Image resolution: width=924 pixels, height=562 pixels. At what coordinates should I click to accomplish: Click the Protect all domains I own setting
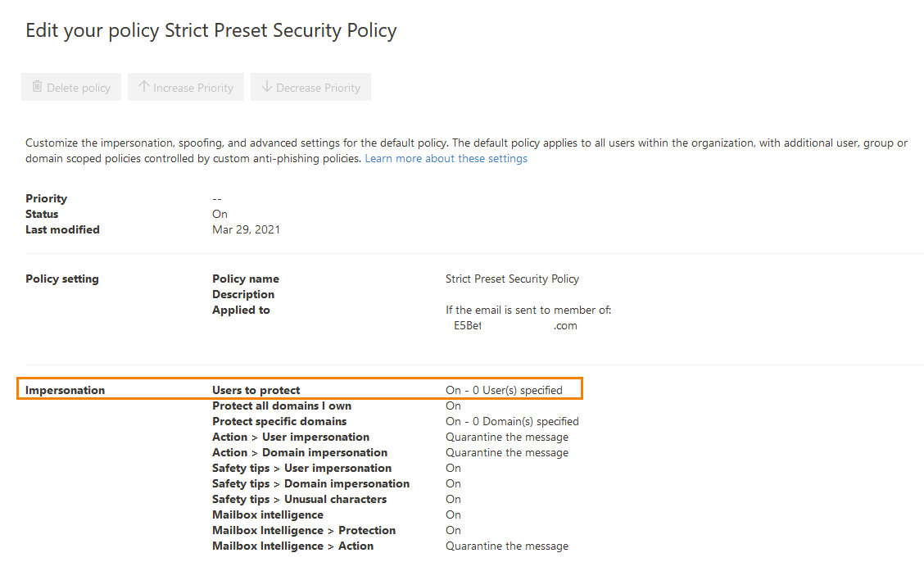click(281, 405)
